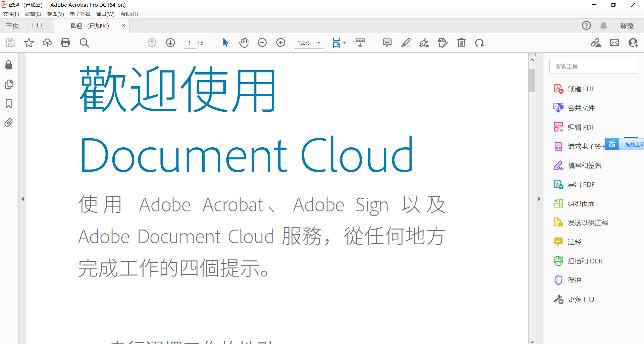Open the 132% zoom level dropdown
The image size is (644, 344).
tap(319, 43)
